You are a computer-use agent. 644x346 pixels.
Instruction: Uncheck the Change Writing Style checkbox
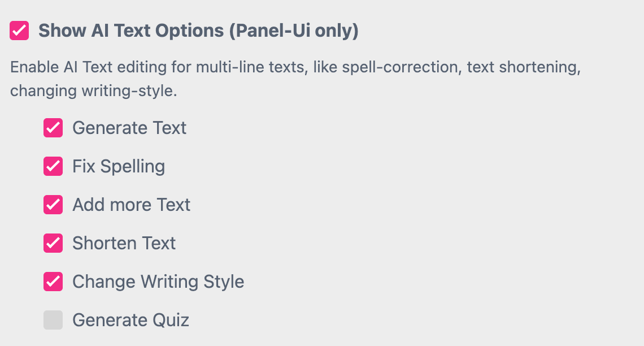click(53, 282)
